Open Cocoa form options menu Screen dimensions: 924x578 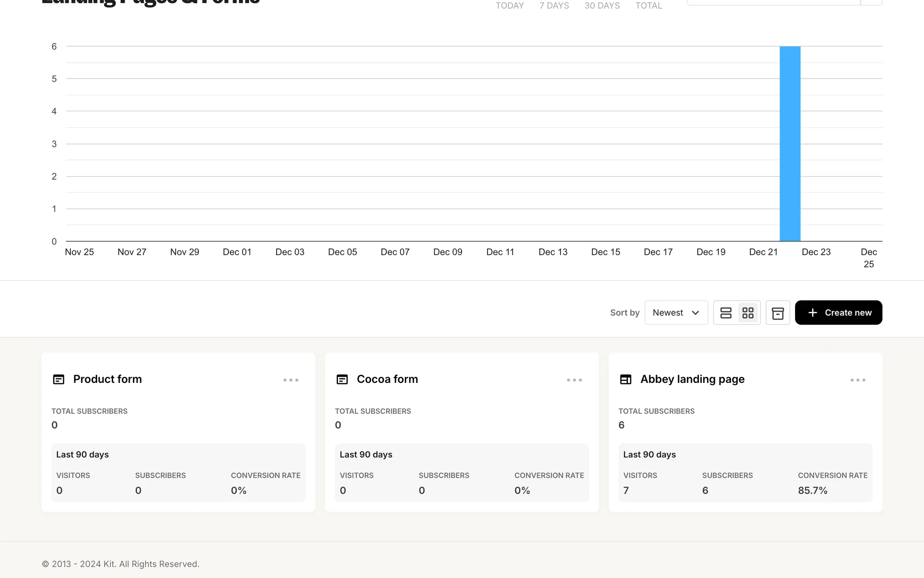tap(574, 380)
